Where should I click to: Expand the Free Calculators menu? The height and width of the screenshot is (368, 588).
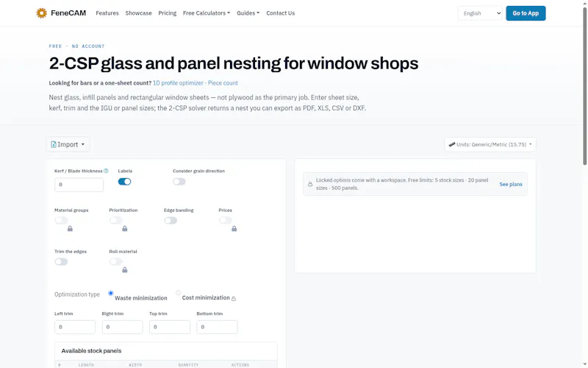pos(207,13)
